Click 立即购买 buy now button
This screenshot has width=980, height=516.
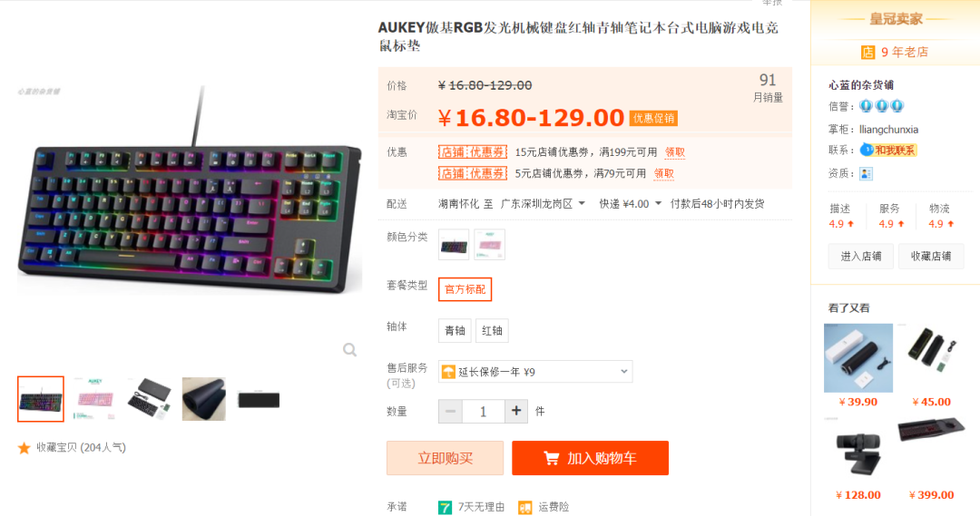(x=445, y=458)
